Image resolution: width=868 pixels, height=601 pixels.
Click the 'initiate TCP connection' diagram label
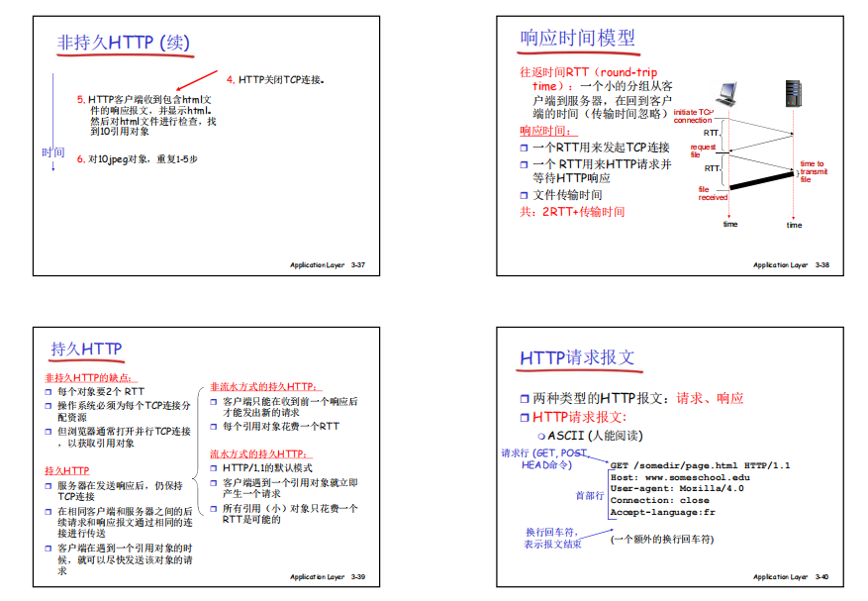693,116
